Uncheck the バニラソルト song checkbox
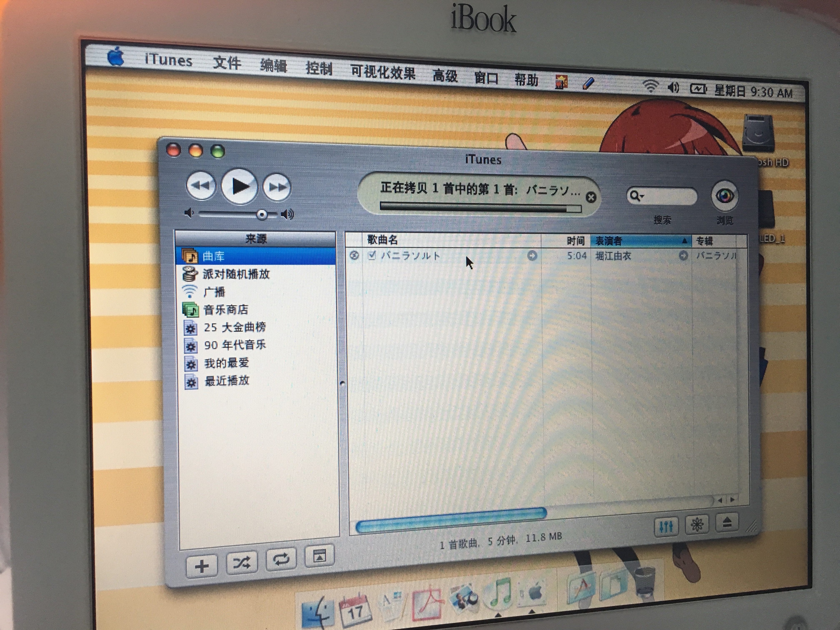840x630 pixels. tap(372, 255)
